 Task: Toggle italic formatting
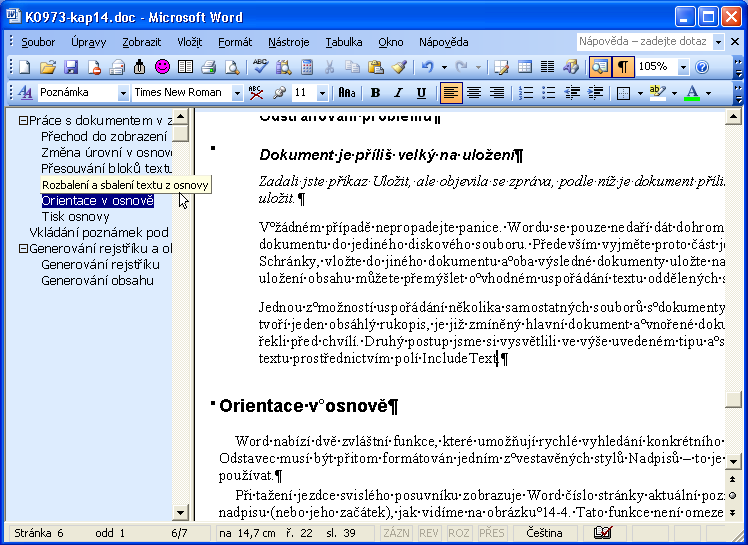(398, 93)
